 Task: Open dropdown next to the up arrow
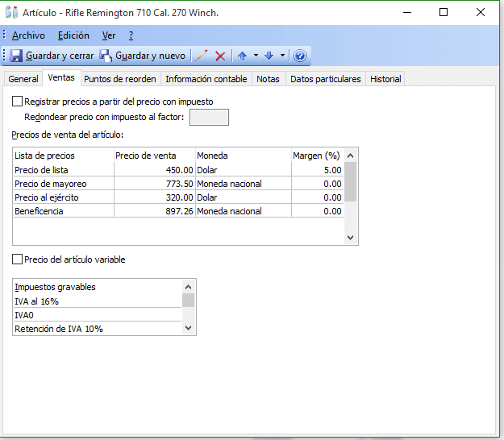pyautogui.click(x=256, y=56)
